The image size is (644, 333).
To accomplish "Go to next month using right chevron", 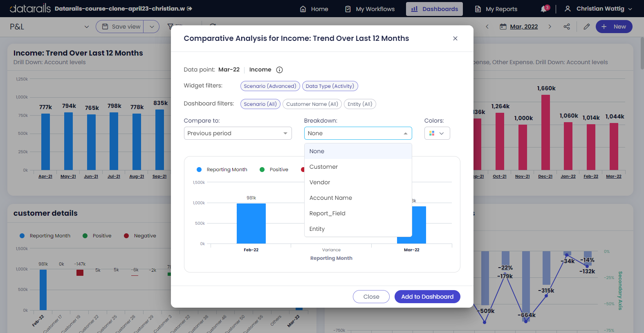I will coord(550,27).
